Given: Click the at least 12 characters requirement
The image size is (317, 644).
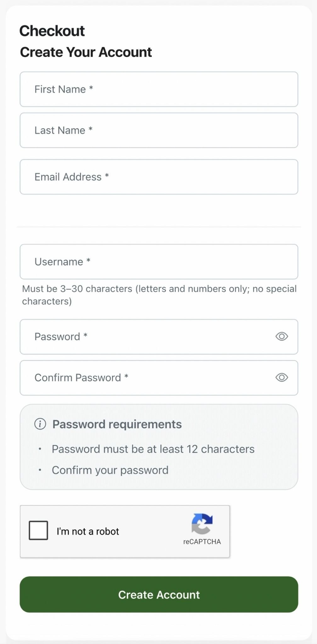Looking at the screenshot, I should pyautogui.click(x=153, y=449).
